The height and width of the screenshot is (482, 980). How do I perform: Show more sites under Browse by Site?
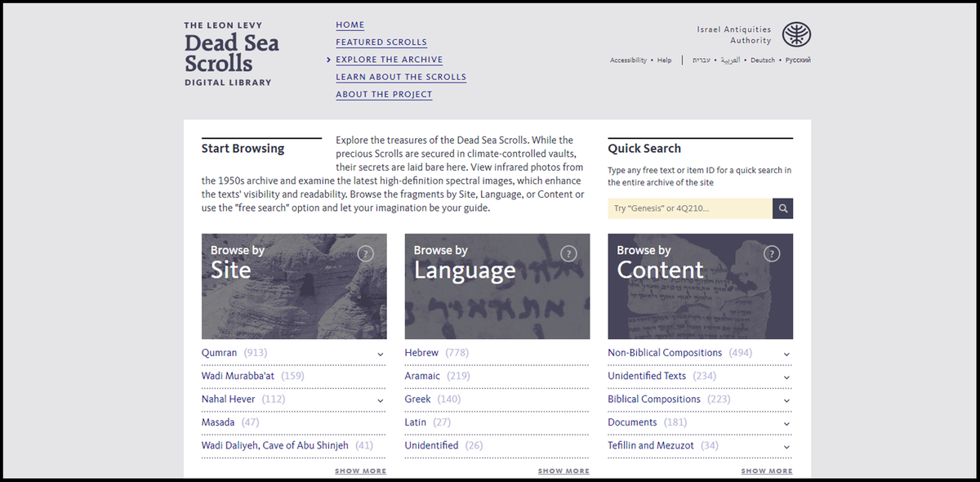360,471
